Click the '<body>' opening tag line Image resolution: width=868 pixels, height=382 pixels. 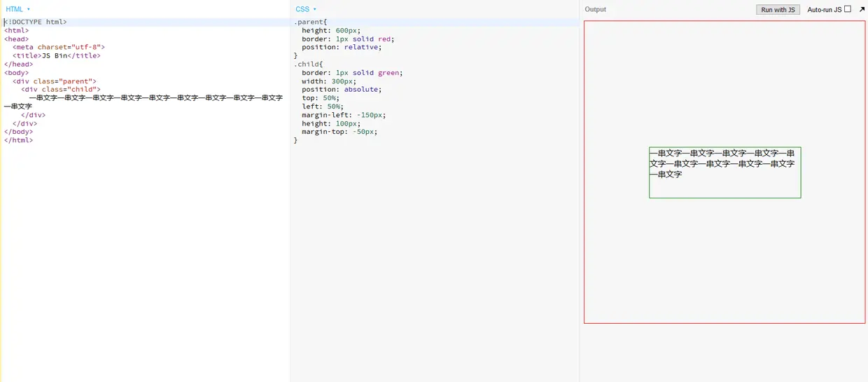[x=17, y=73]
